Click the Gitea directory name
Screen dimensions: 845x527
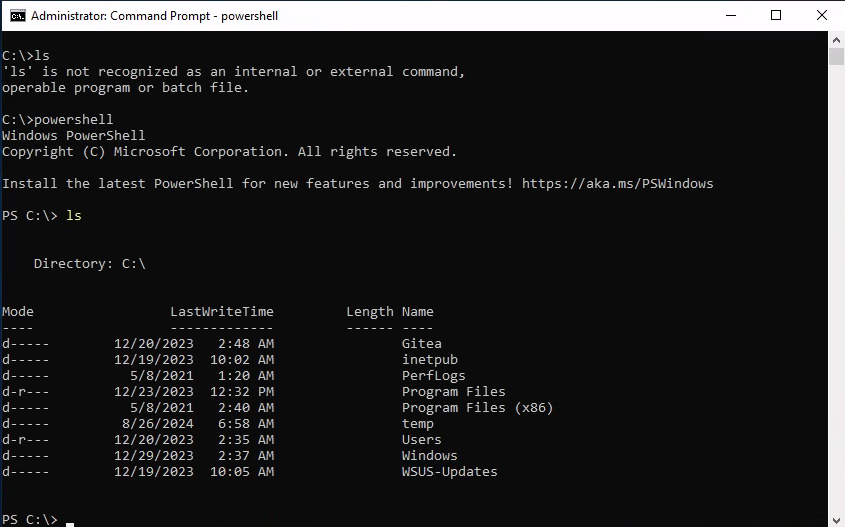point(421,344)
